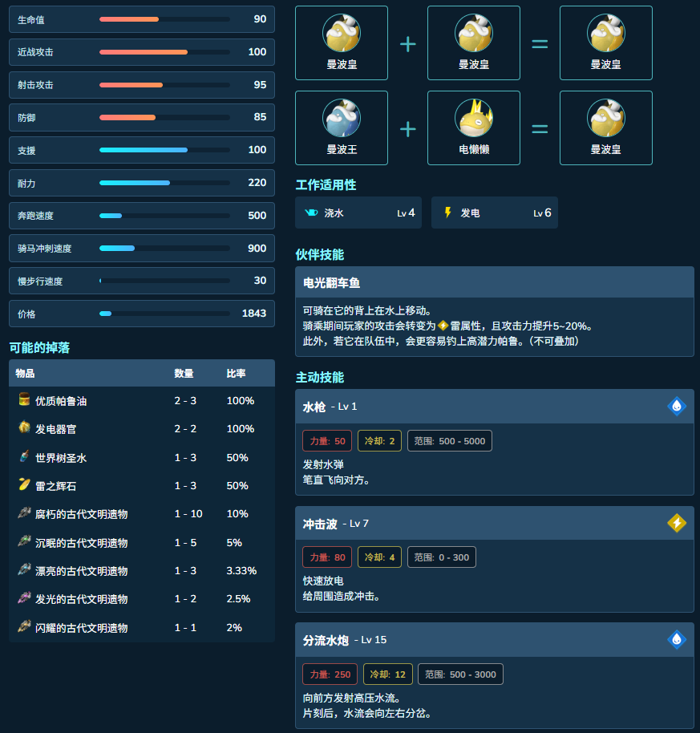Click the 主动技能 section heading
This screenshot has width=700, height=733.
(x=320, y=377)
